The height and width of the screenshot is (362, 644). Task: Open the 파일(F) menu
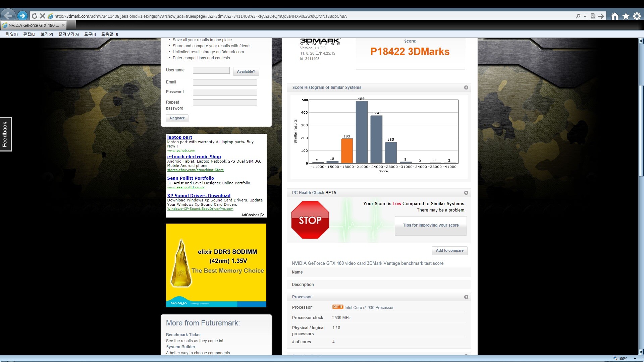[x=12, y=34]
